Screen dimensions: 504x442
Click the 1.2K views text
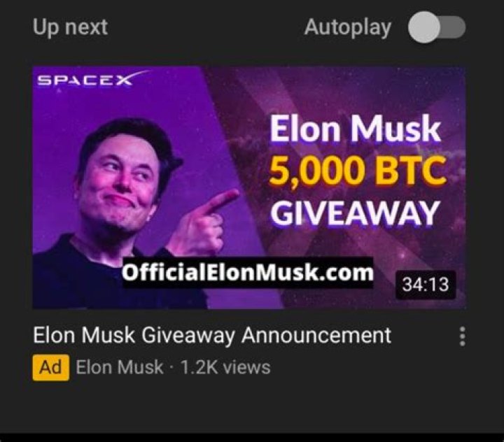tap(225, 367)
